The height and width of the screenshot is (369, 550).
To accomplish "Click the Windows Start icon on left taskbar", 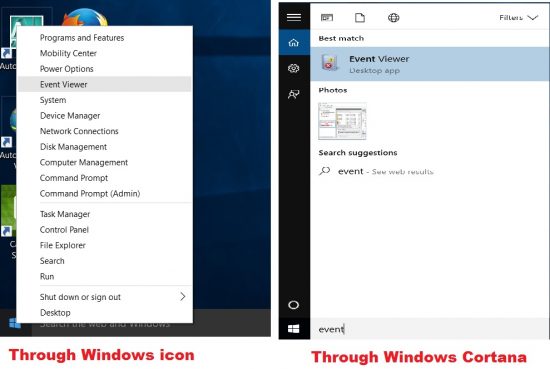I will tap(15, 323).
